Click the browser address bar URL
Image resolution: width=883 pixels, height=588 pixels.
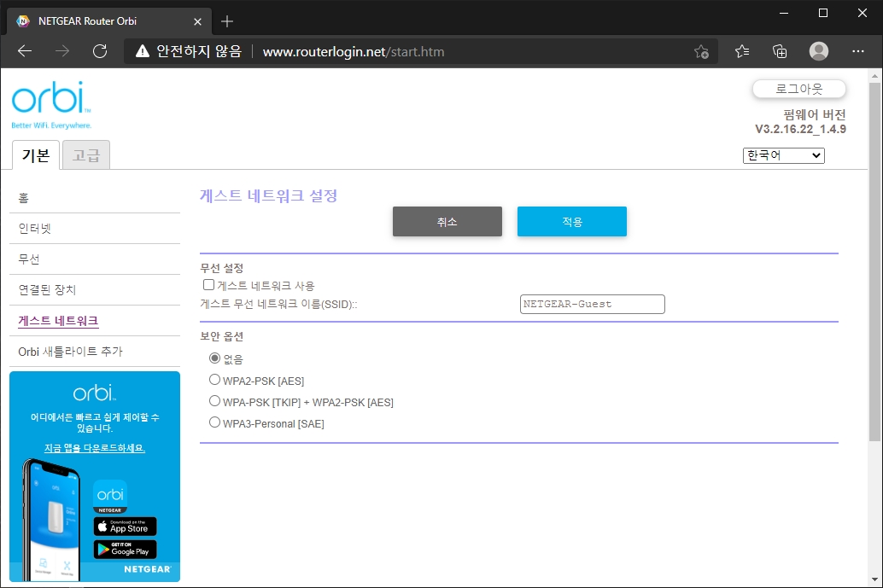354,52
